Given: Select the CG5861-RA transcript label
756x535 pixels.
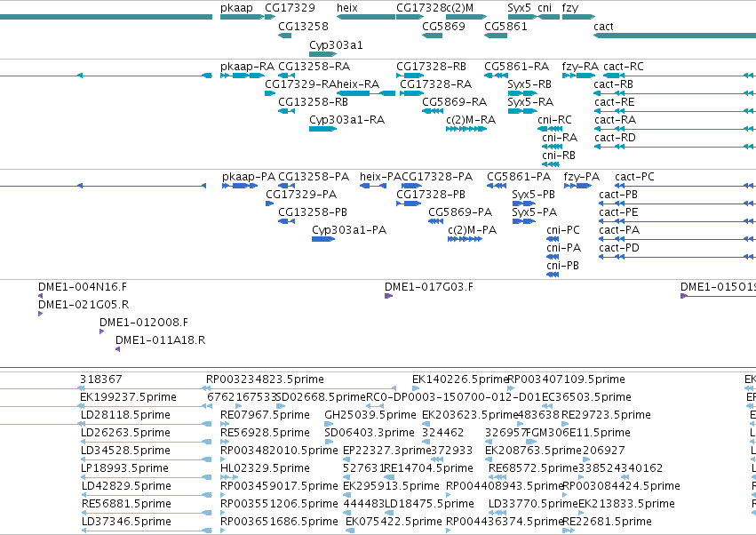Looking at the screenshot, I should 516,66.
